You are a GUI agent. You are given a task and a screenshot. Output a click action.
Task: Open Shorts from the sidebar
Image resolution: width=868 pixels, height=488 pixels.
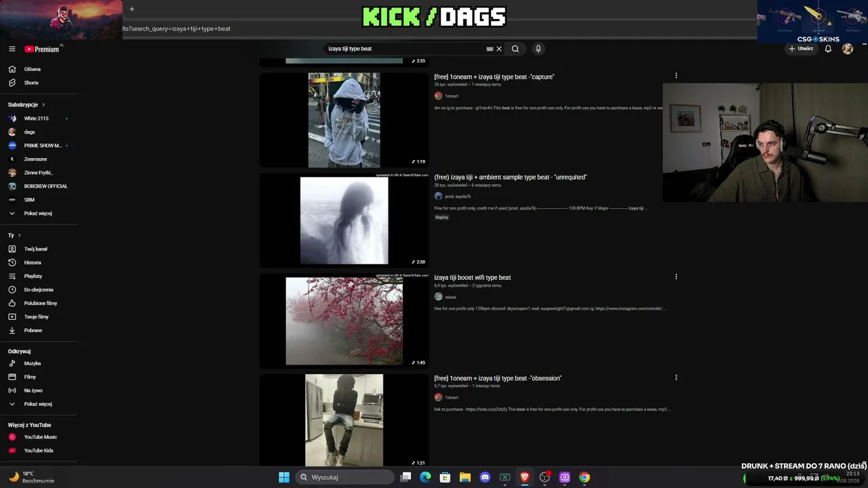31,83
